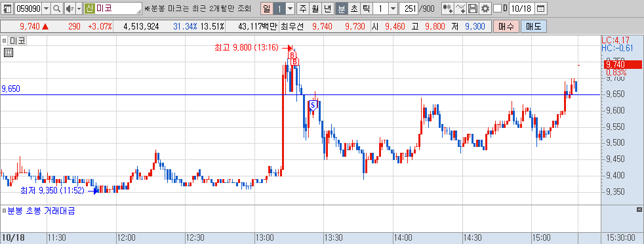The image size is (644, 244).
Task: Expand the speaker options dropdown arrow
Action: click(x=79, y=9)
